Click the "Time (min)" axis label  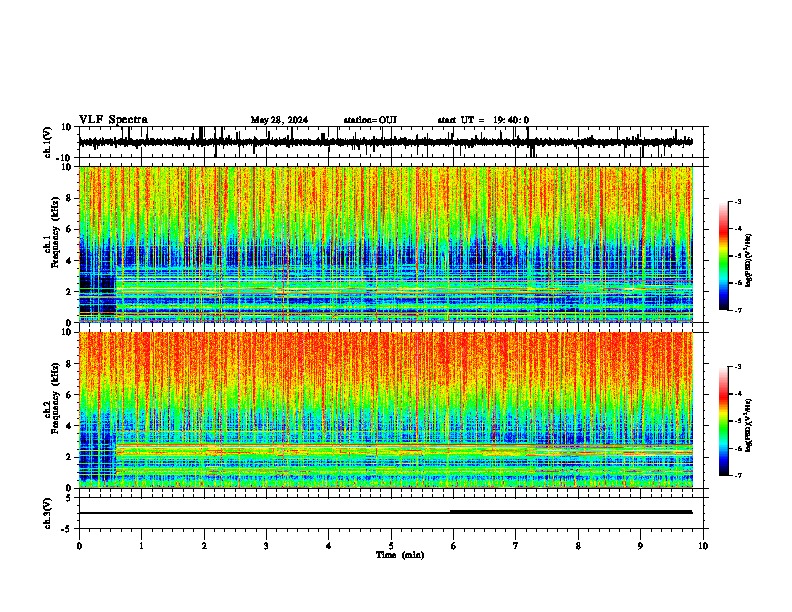(400, 555)
